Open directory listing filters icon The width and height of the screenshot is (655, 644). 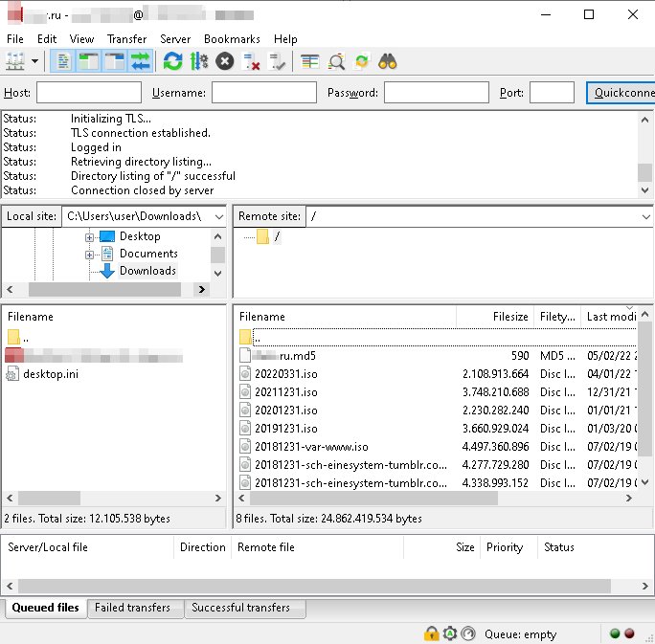309,62
